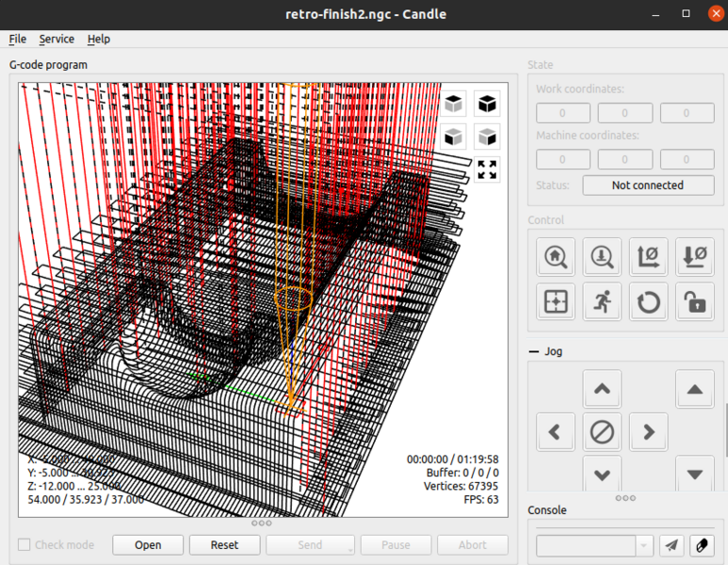Click the Open button below the visualizer
Image resolution: width=728 pixels, height=565 pixels.
coord(148,545)
